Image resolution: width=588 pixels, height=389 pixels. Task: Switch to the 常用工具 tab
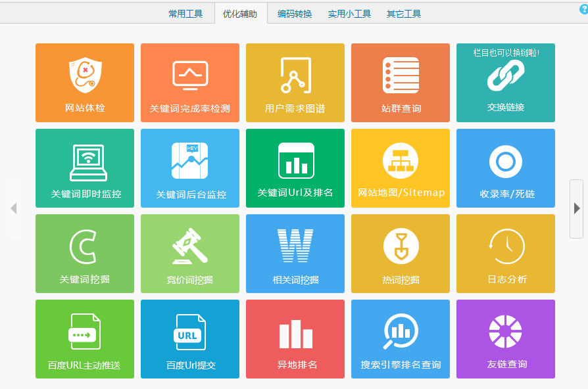tap(185, 13)
